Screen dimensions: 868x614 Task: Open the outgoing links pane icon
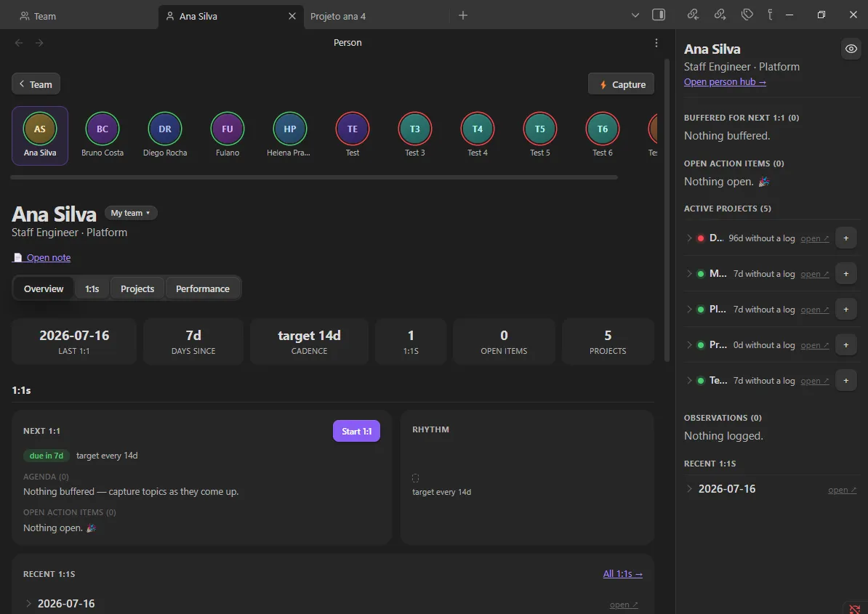[x=720, y=15]
